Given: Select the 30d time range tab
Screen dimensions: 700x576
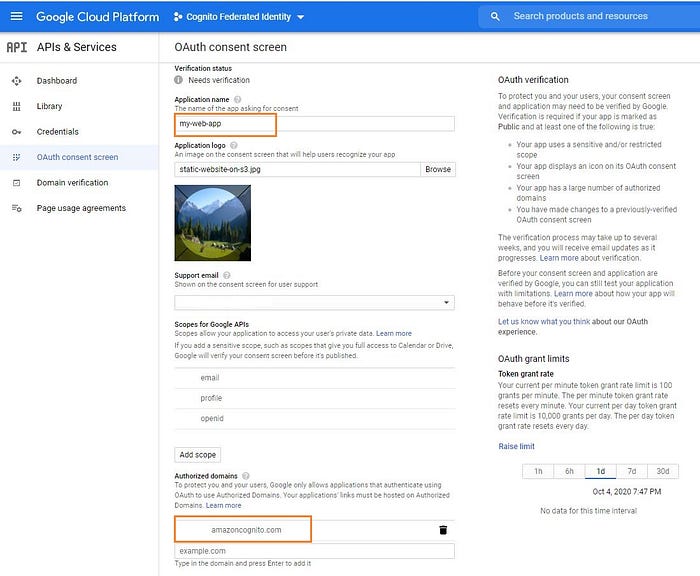Looking at the screenshot, I should click(663, 472).
